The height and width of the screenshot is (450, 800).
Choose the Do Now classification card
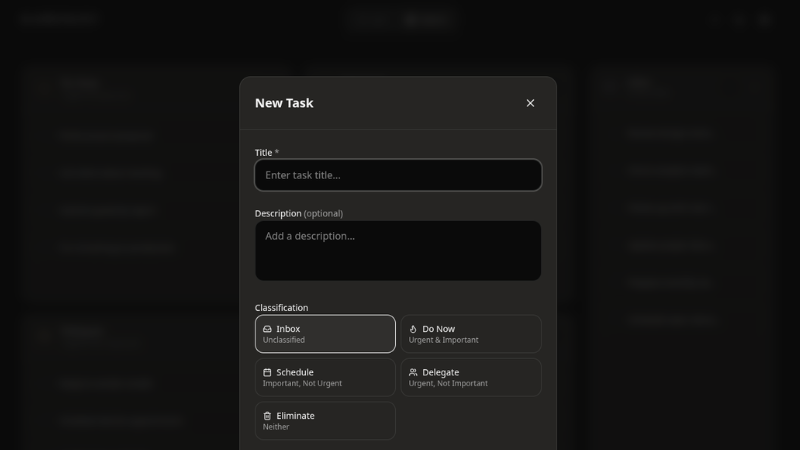(471, 334)
